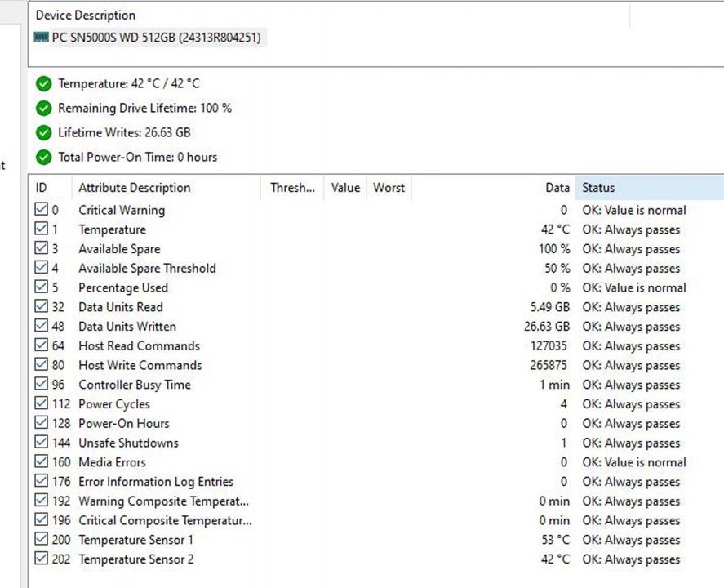Uncheck the Critical Warning attribute checkbox
Screen dimensions: 724x588
pos(42,210)
